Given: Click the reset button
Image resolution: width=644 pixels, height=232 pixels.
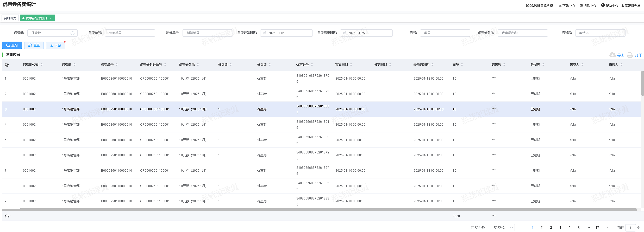Looking at the screenshot, I should 34,45.
